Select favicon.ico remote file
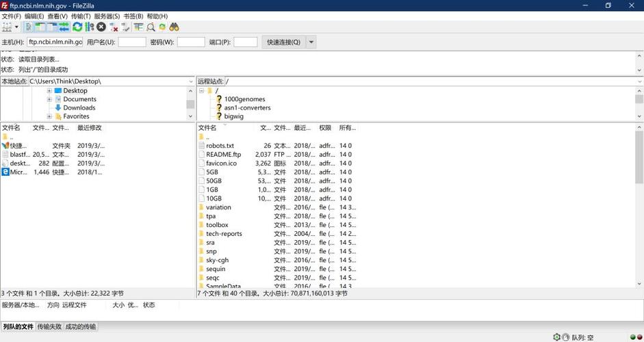This screenshot has height=342, width=644. [x=221, y=163]
